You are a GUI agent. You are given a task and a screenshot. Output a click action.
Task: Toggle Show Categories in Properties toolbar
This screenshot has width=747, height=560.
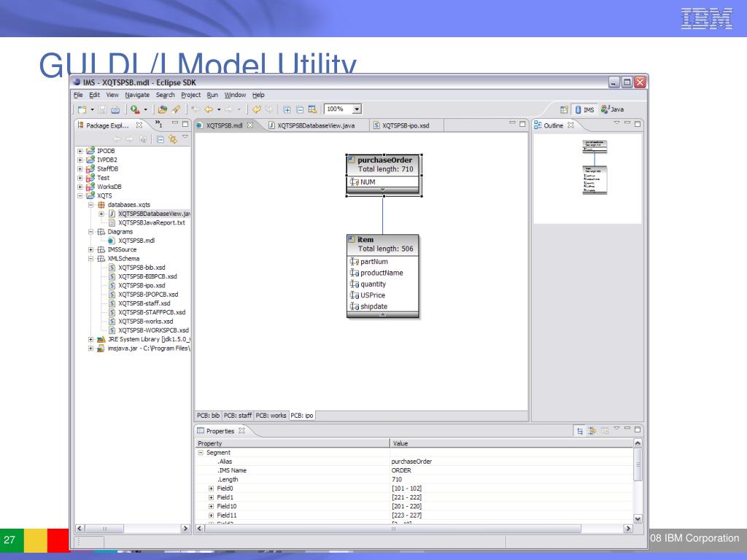[x=580, y=430]
